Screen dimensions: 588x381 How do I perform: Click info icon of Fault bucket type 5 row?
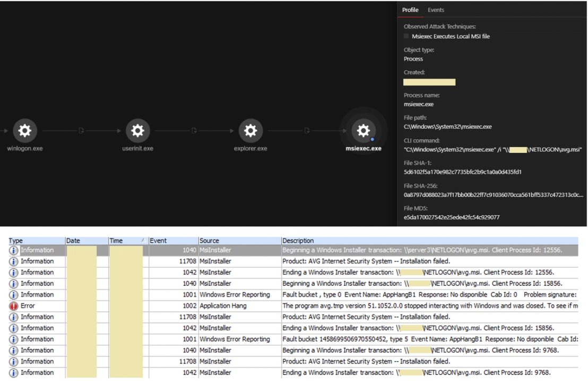tap(13, 340)
